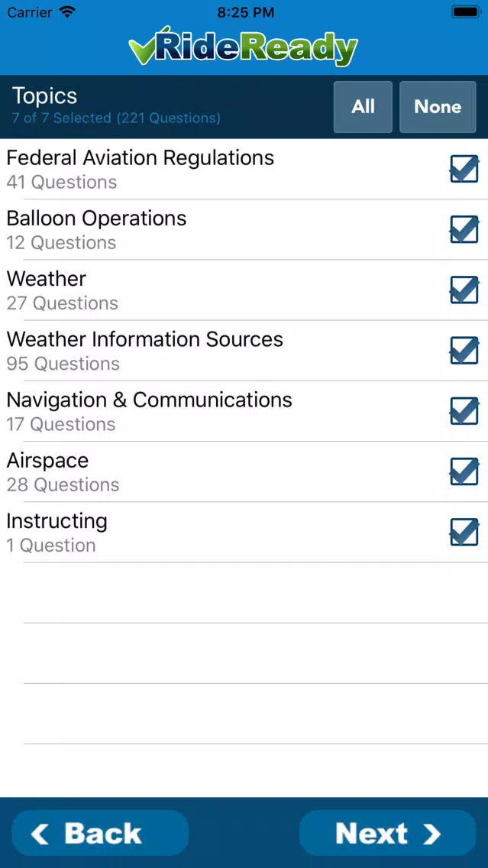This screenshot has width=488, height=868.
Task: Select the Weather Information Sources row
Action: (x=244, y=350)
